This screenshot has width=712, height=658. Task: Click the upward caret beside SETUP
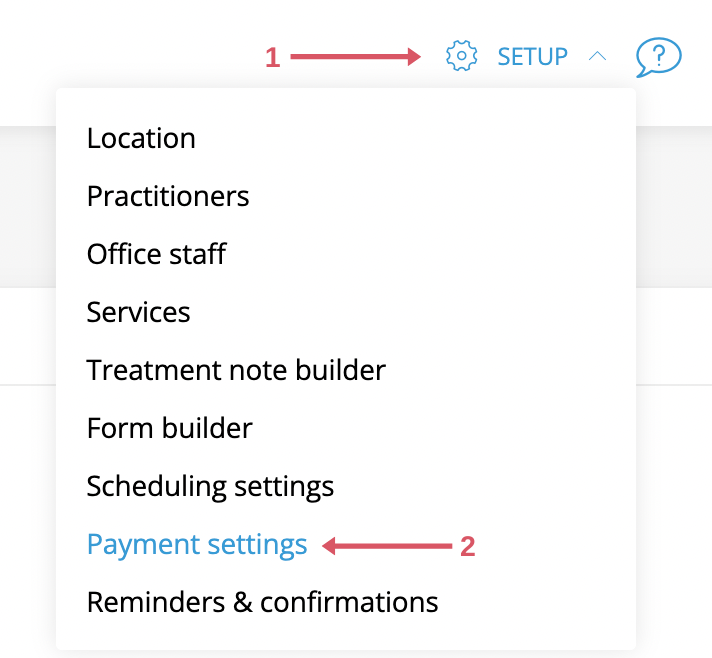pos(598,56)
